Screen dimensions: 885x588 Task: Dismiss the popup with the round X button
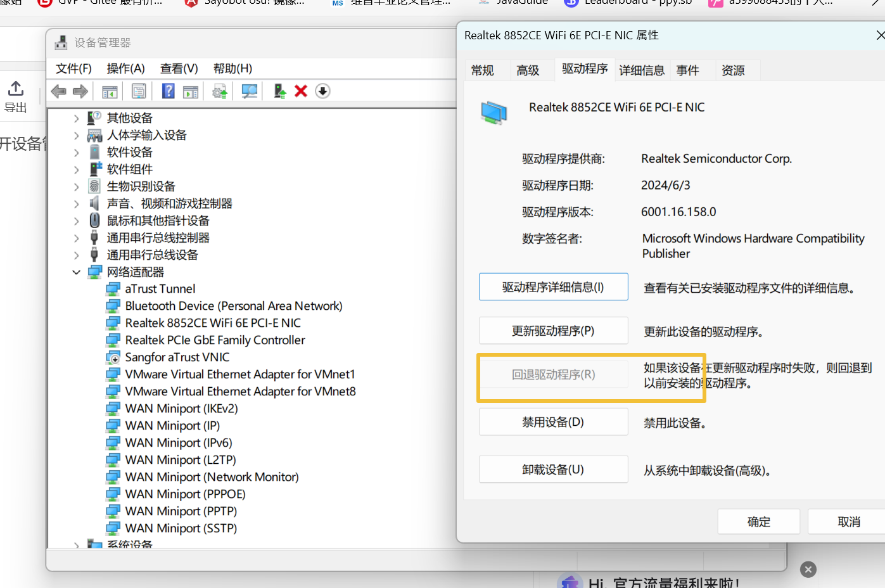click(x=808, y=570)
